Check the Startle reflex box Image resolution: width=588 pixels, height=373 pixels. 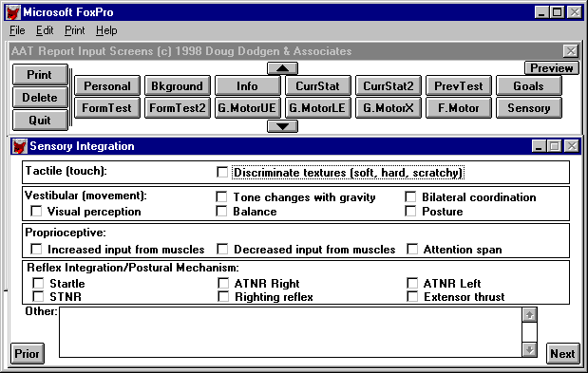pyautogui.click(x=38, y=283)
